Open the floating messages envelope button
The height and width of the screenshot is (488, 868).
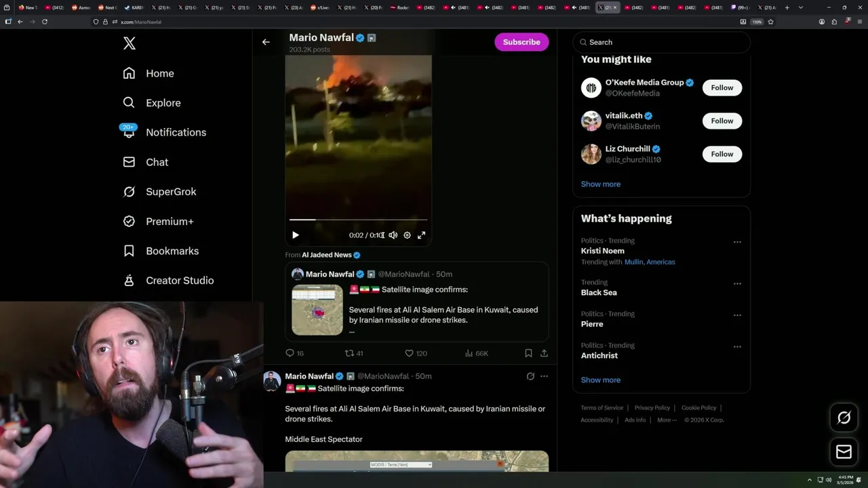[844, 452]
